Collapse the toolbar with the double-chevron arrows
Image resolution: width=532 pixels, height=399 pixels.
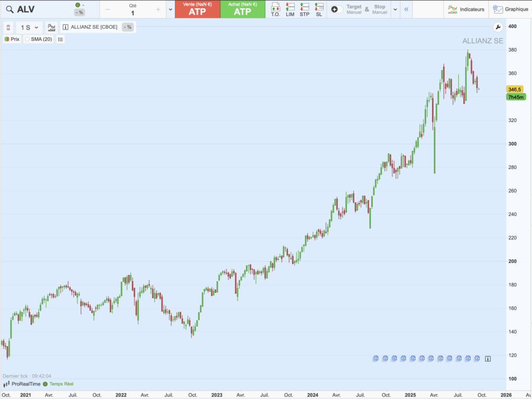406,9
